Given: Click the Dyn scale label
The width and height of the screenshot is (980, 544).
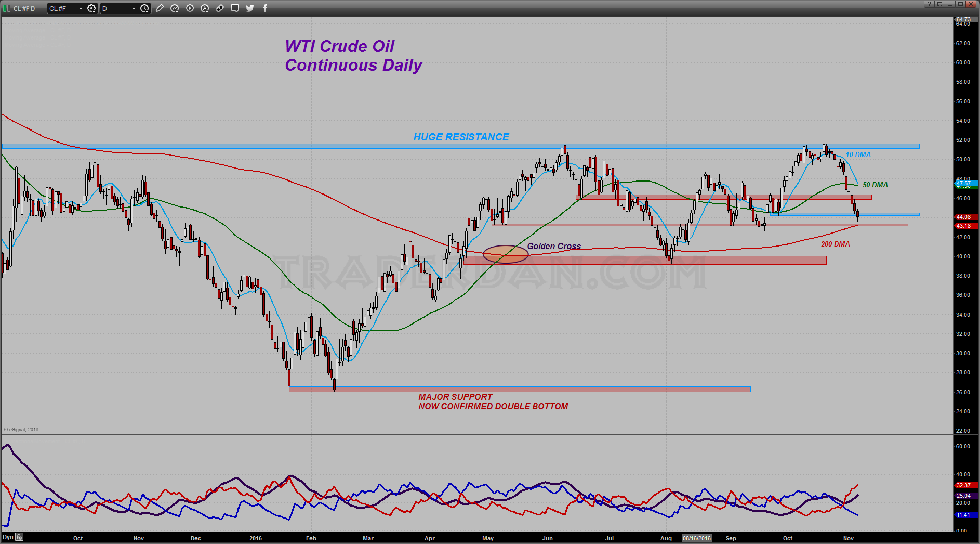Looking at the screenshot, I should coord(8,537).
